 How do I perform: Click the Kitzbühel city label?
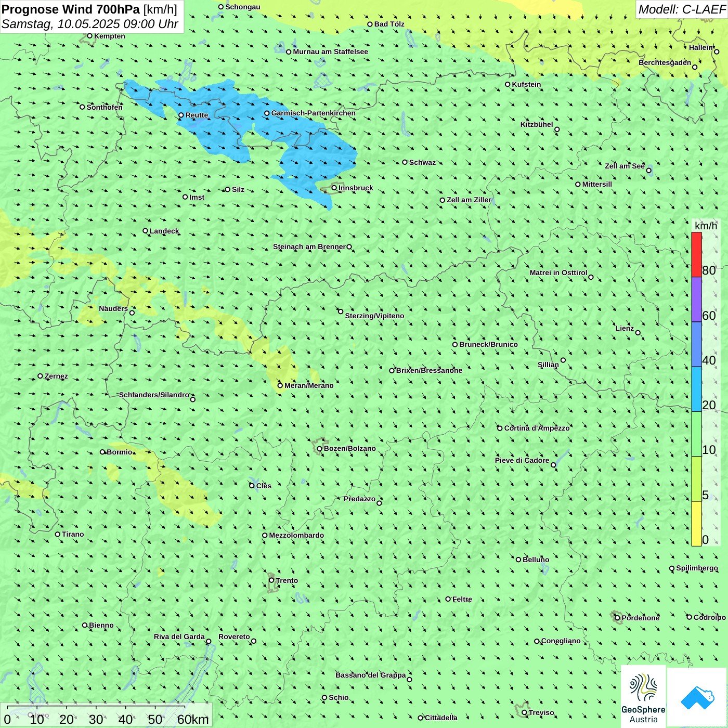tap(537, 124)
